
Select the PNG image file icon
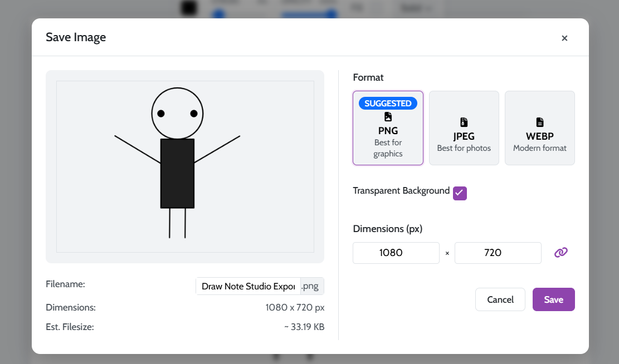coord(387,116)
